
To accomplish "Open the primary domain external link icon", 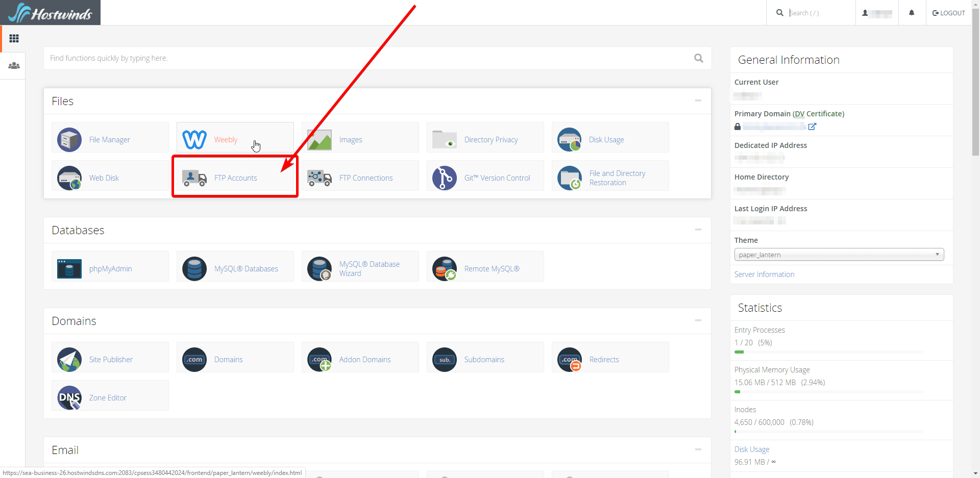I will tap(812, 127).
